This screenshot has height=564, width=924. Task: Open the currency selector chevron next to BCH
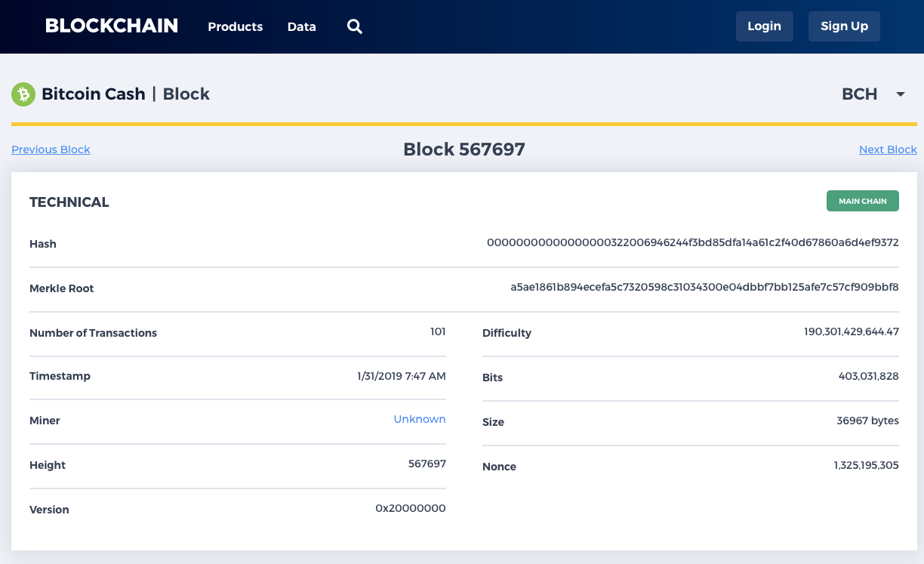pyautogui.click(x=900, y=94)
